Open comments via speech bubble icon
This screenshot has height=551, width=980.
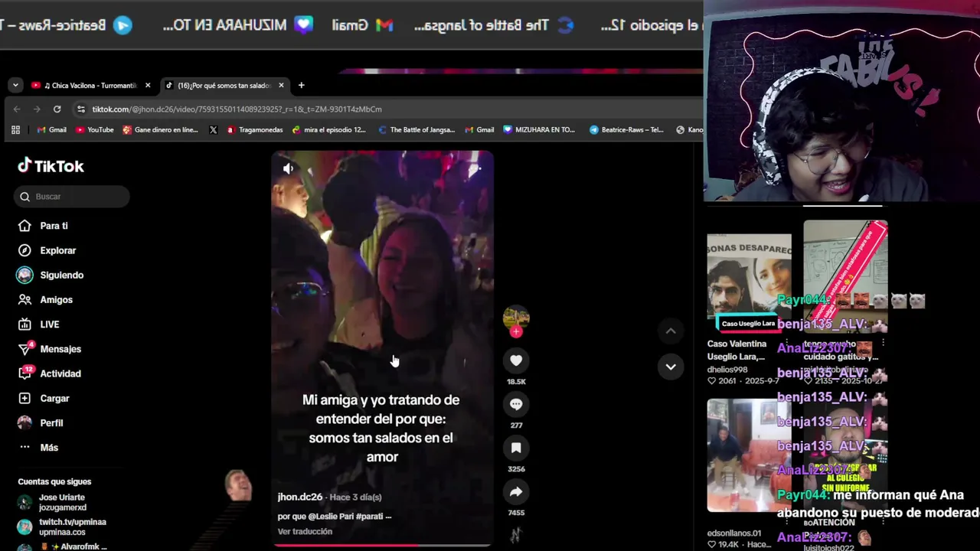coord(516,404)
